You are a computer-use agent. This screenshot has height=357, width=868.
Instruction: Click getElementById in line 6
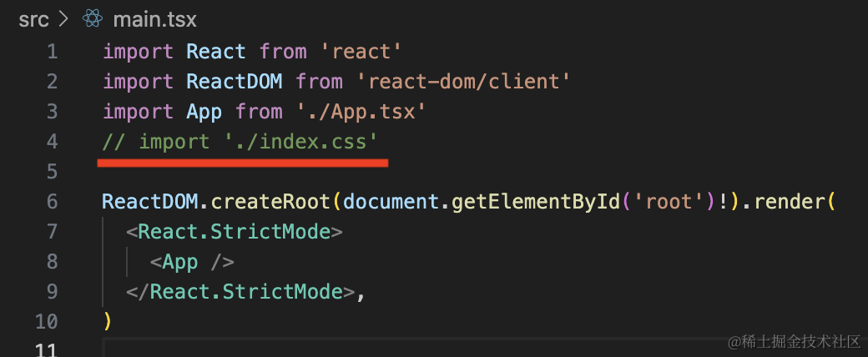click(x=535, y=202)
